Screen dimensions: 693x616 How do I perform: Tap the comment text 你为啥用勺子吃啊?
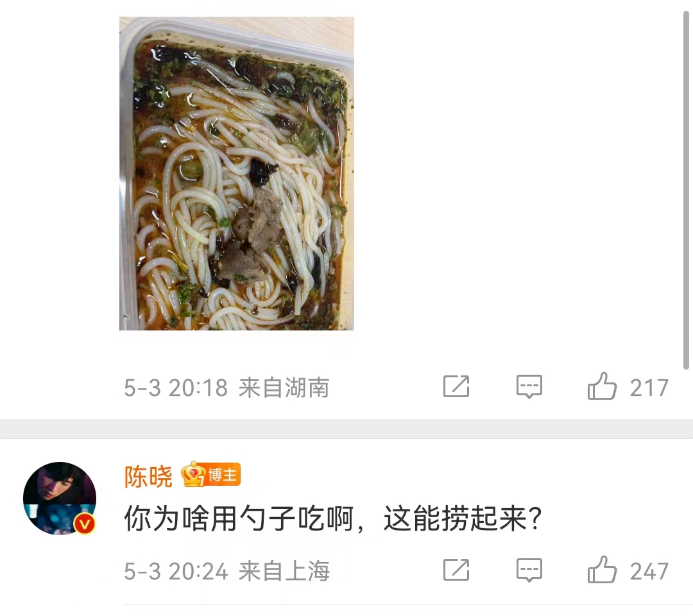tap(238, 518)
